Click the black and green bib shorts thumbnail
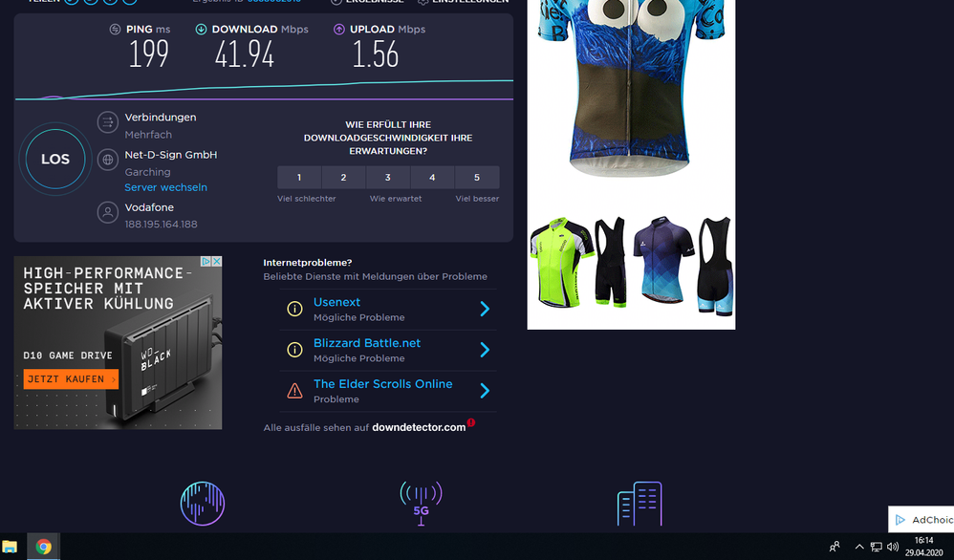This screenshot has width=954, height=560. pos(611,262)
